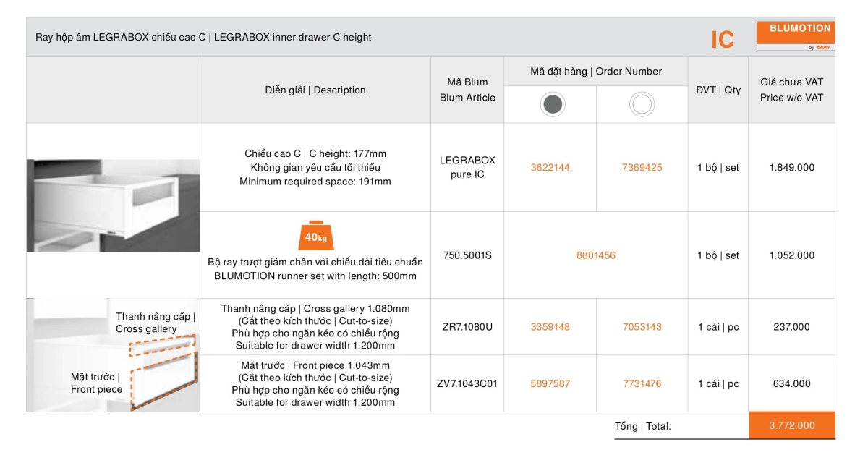Click the LEGRABOX inner drawer C height title
Viewport: 868px width, 455px height.
pos(203,37)
